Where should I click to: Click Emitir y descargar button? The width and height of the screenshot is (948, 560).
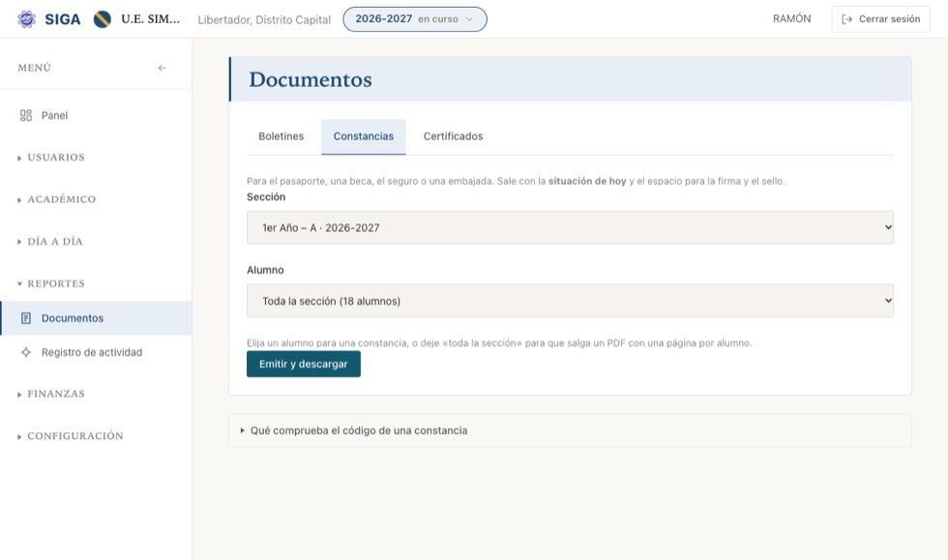[x=304, y=364]
